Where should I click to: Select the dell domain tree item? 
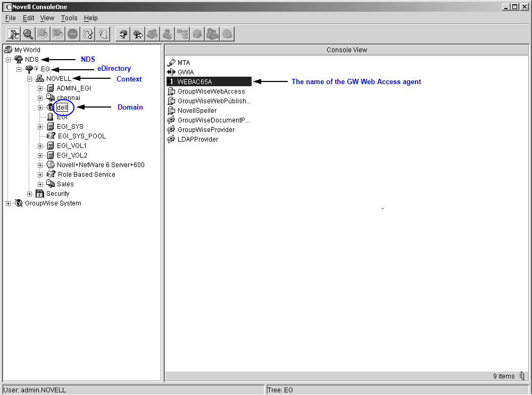pyautogui.click(x=62, y=108)
